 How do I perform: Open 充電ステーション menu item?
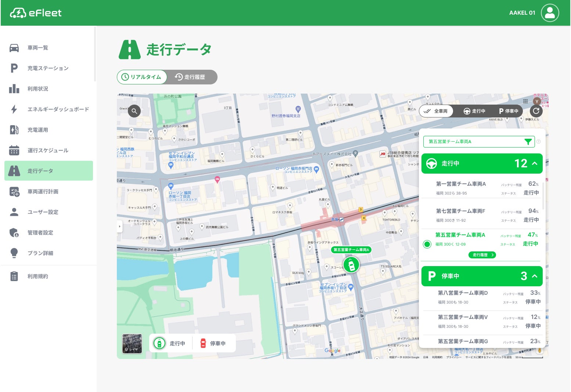[x=49, y=68]
